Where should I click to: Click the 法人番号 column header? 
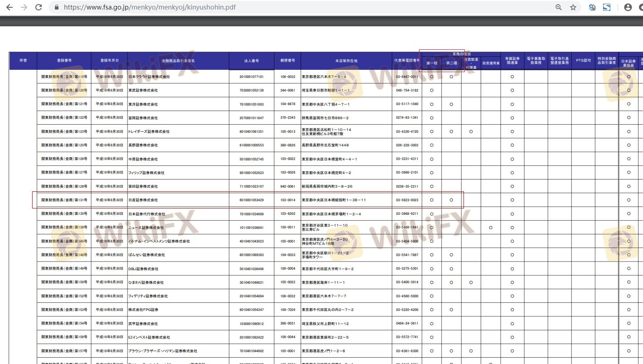coord(251,61)
